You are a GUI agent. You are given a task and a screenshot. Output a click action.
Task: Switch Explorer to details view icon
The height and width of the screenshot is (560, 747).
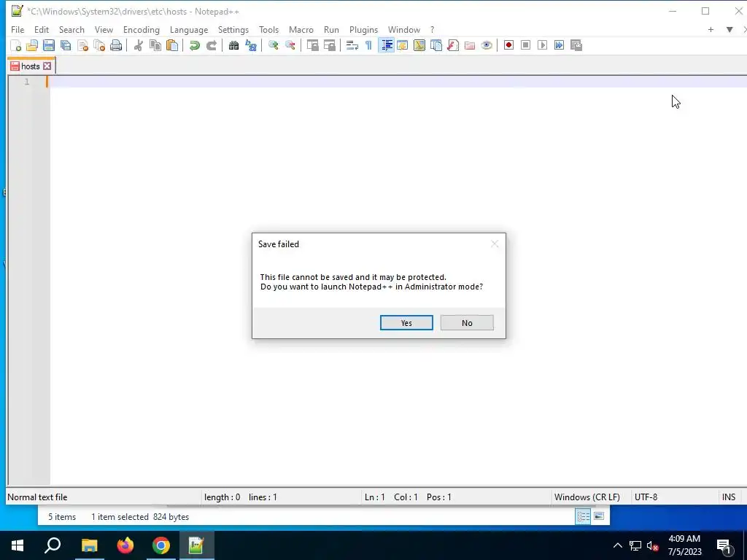coord(583,517)
